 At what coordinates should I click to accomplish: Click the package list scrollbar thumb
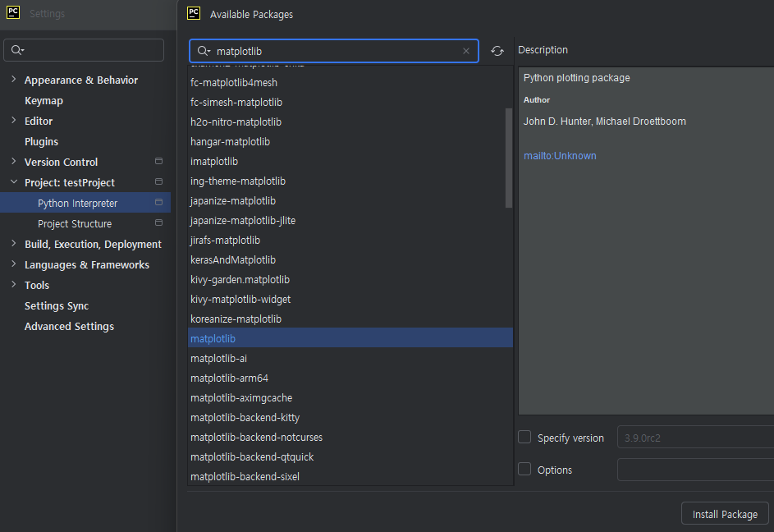tap(508, 158)
